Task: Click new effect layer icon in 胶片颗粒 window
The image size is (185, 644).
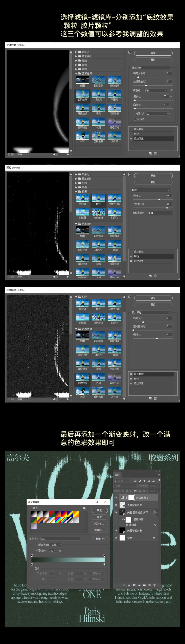Action: (x=150, y=398)
